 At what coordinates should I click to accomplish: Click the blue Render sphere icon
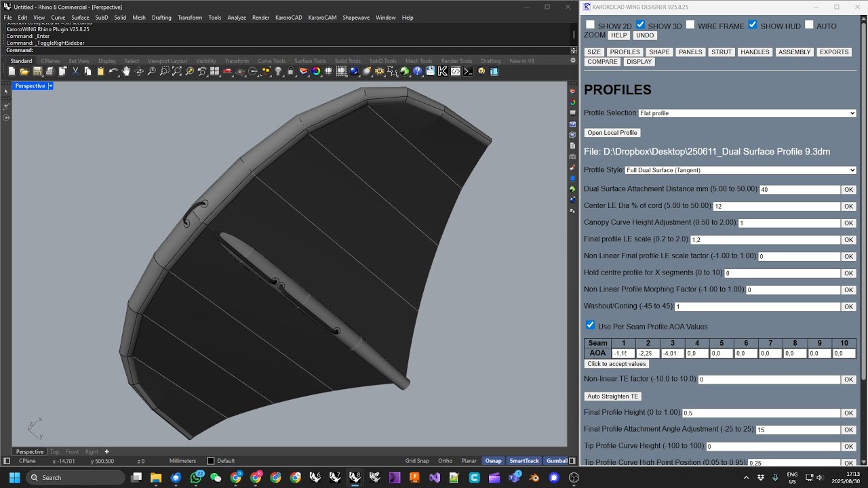point(353,71)
